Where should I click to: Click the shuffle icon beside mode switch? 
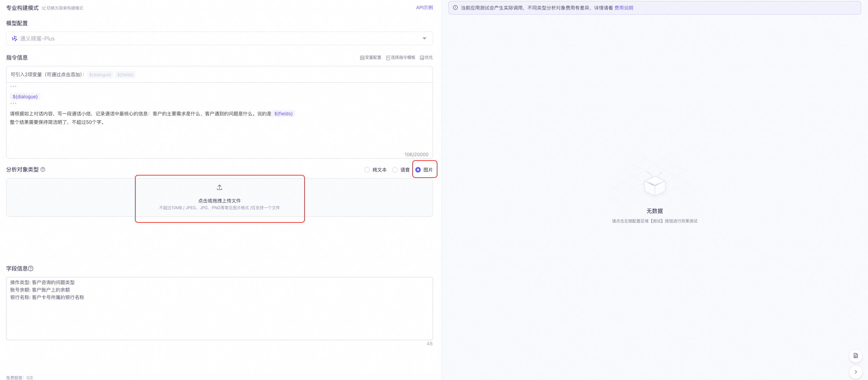[x=44, y=8]
